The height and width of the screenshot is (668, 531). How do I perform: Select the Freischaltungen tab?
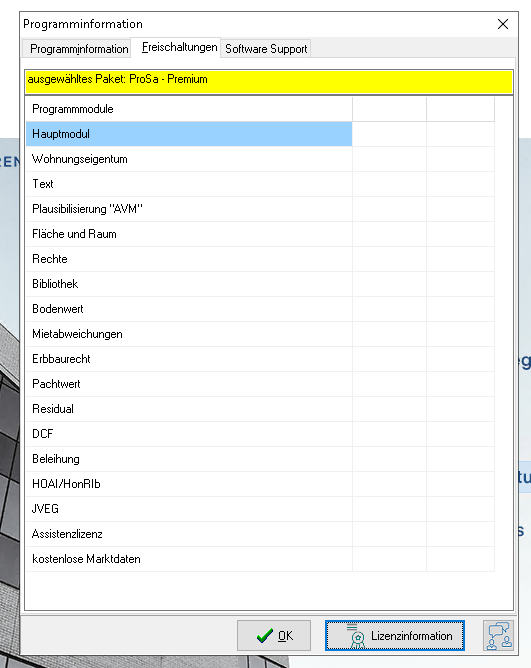179,47
